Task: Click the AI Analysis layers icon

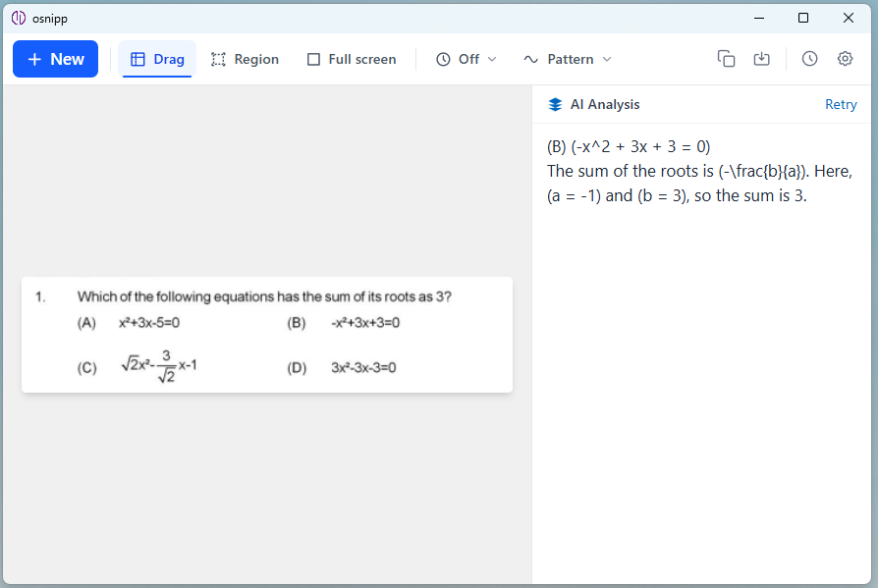Action: click(557, 104)
